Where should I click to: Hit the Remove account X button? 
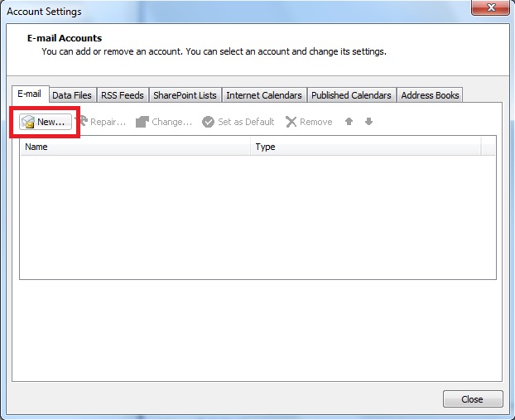(x=308, y=122)
